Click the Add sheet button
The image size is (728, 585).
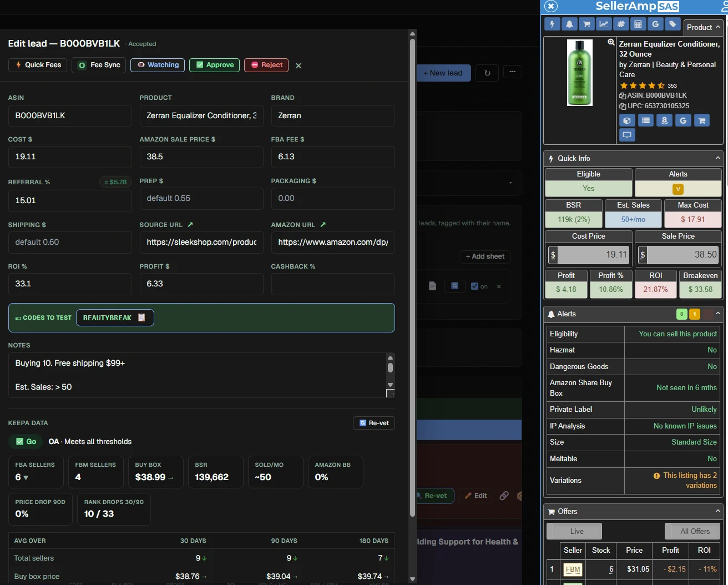[486, 256]
